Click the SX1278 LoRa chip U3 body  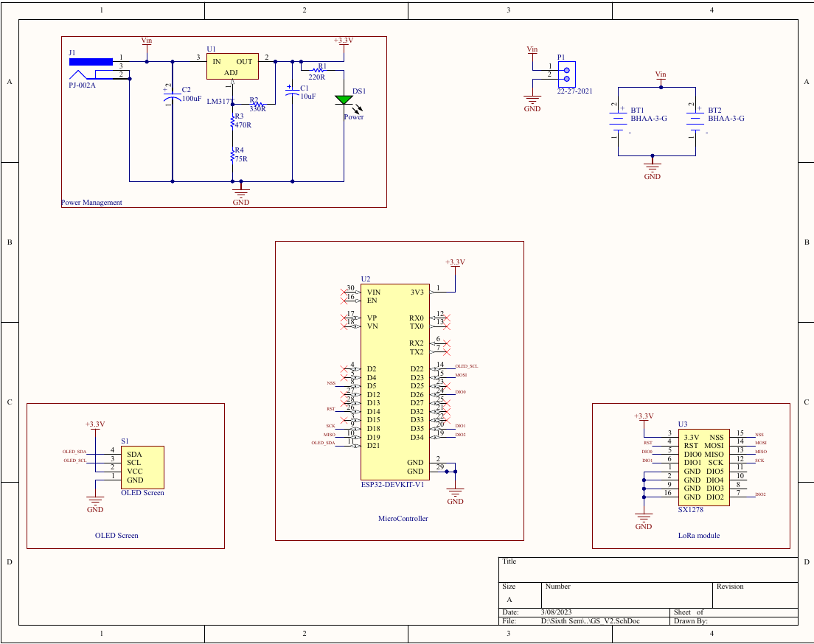tap(704, 466)
